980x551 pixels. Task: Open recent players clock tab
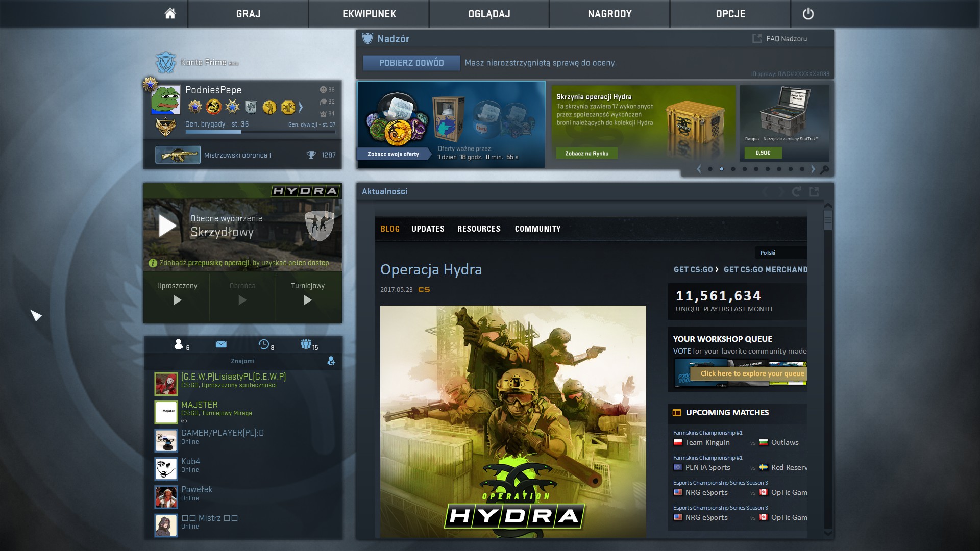(263, 344)
